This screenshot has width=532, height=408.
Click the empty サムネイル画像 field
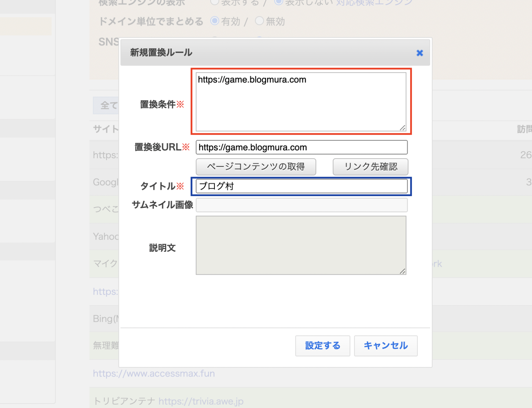[x=301, y=205]
